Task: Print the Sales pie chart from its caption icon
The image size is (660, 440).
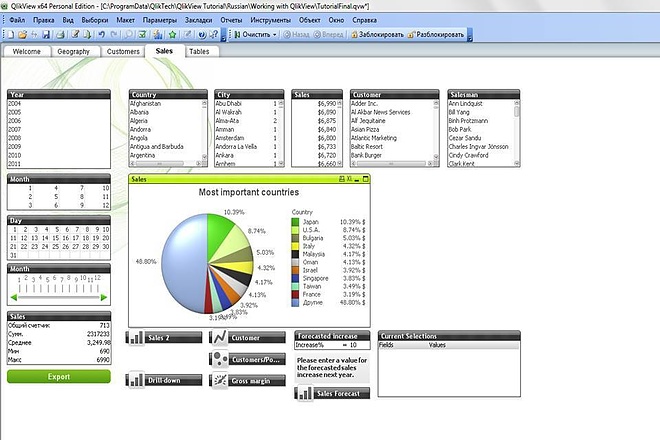Action: click(x=342, y=179)
